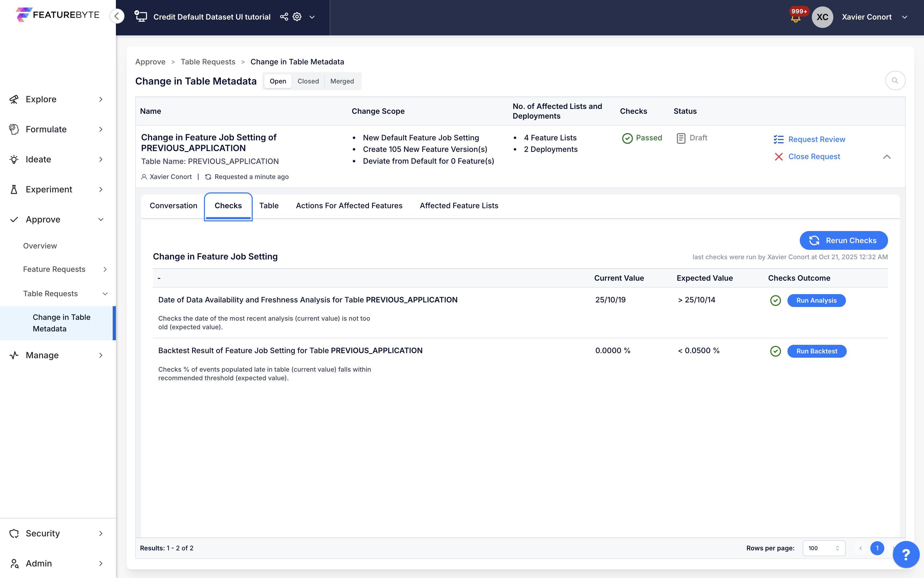Click the share icon next to catalog name

pos(284,17)
